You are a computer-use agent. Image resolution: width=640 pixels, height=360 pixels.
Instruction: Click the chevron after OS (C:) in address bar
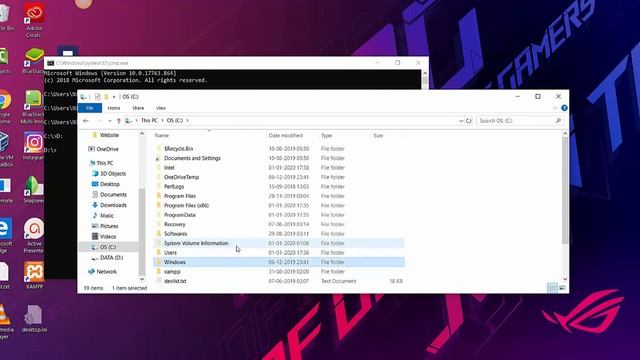click(x=187, y=121)
